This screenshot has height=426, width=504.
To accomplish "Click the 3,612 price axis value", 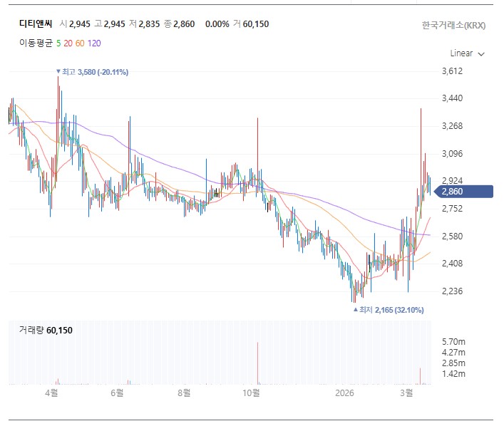I will pos(452,71).
